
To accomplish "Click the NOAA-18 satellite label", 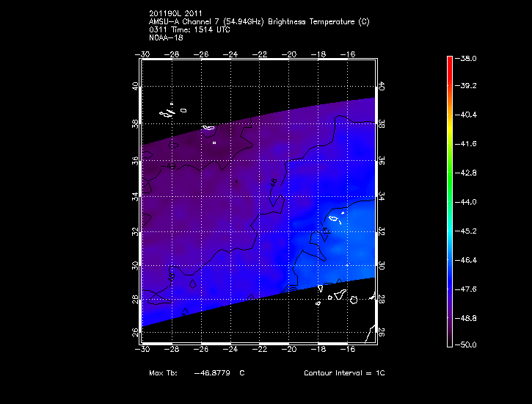I will coord(164,37).
